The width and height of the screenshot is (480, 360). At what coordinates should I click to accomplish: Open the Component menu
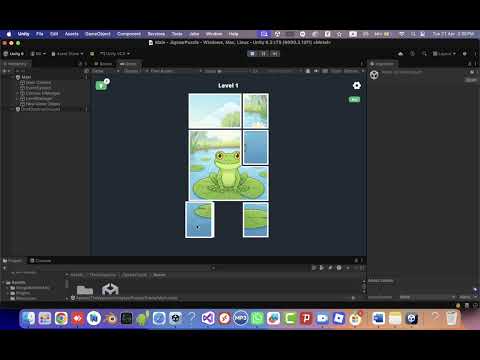coord(129,34)
